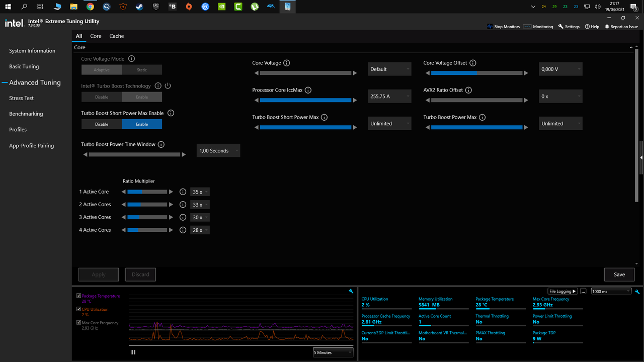This screenshot has width=644, height=362.
Task: Uncheck the Max Core Frequency graph checkbox
Action: (x=78, y=323)
